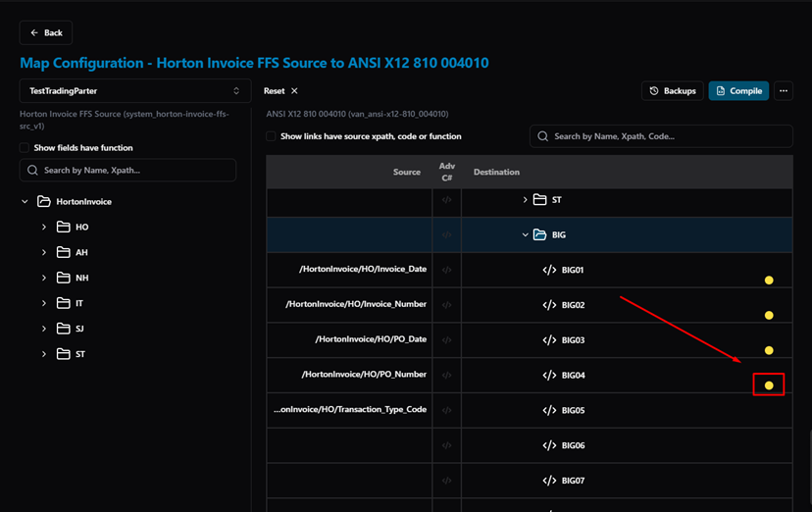Click the BIG02 element code icon

pos(549,305)
